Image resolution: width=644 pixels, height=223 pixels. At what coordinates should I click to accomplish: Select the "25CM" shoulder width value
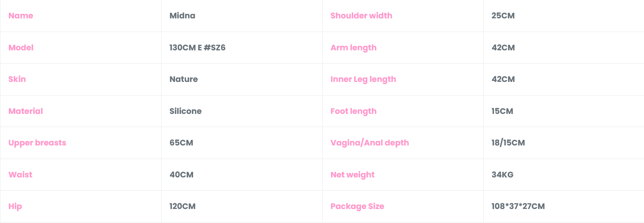(x=503, y=16)
